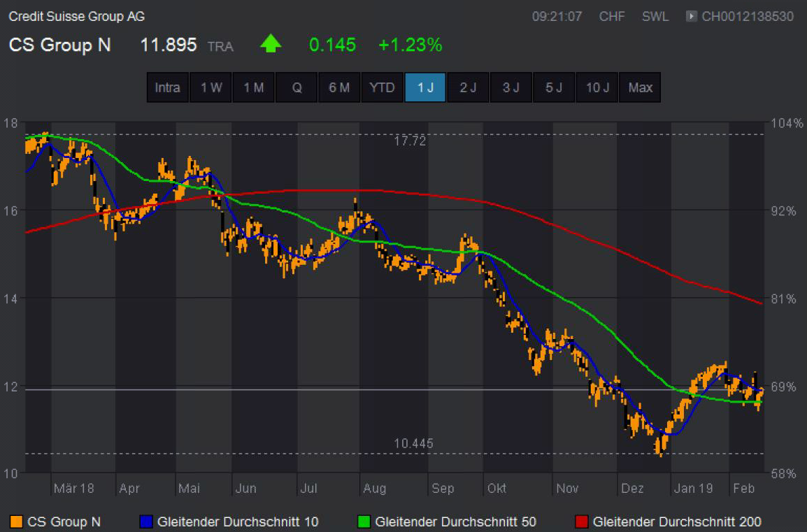The image size is (807, 532).
Task: Select the YTD range button
Action: coord(382,87)
